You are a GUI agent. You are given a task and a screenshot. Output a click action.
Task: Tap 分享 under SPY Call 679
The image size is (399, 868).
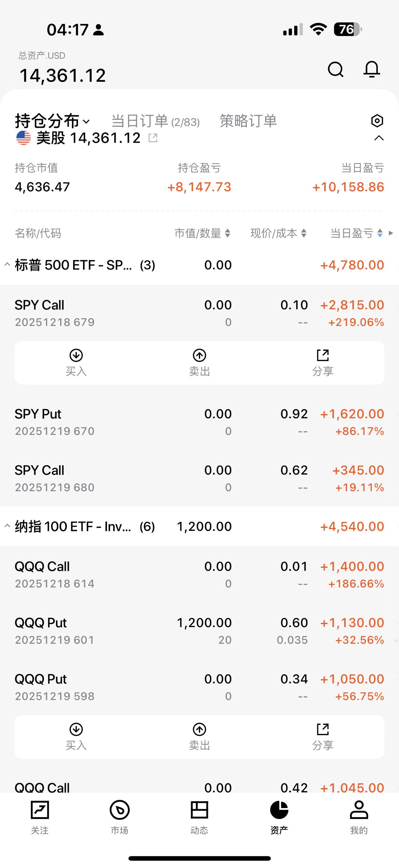pyautogui.click(x=323, y=362)
